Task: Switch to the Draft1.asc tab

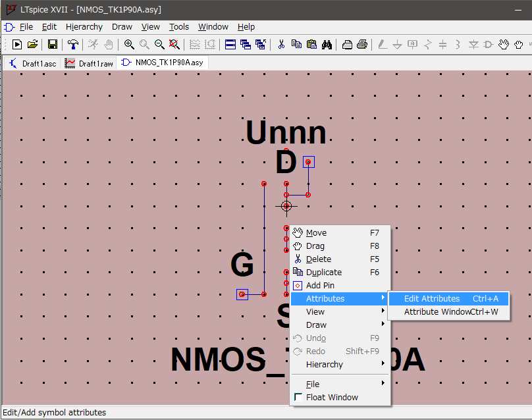Action: 32,63
